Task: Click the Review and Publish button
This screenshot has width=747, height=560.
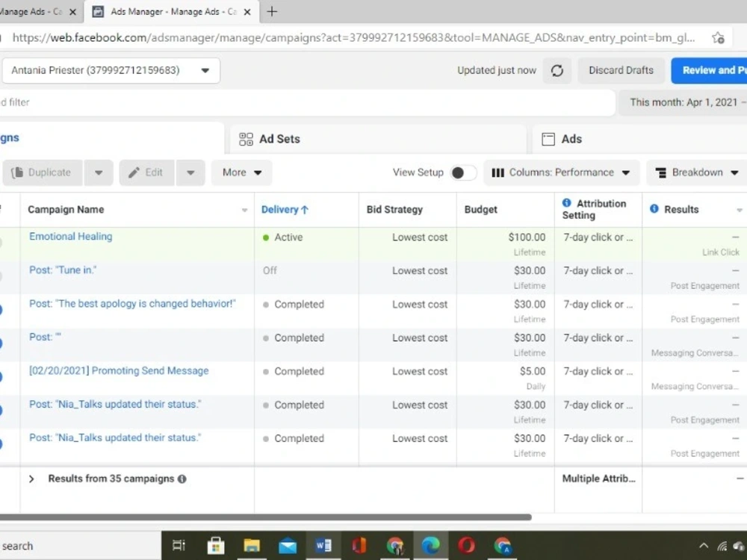Action: [710, 70]
